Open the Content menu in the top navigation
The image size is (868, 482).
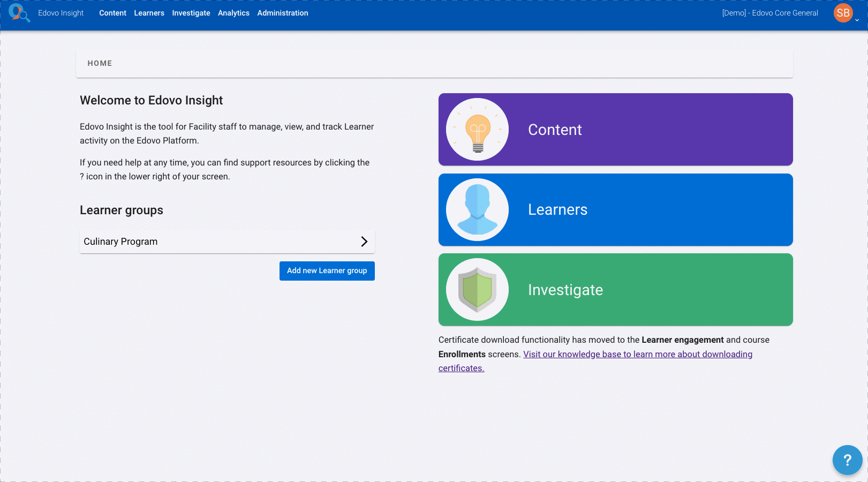112,13
